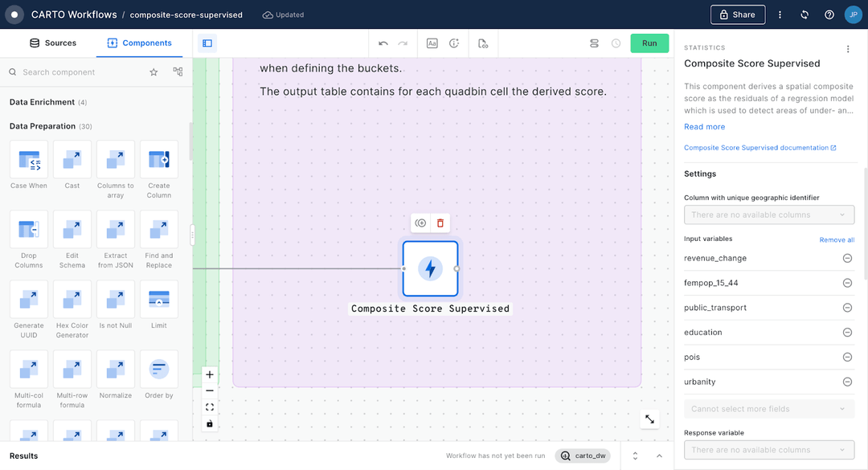Image resolution: width=868 pixels, height=470 pixels.
Task: Choose the Generate UUID component
Action: coord(28,300)
